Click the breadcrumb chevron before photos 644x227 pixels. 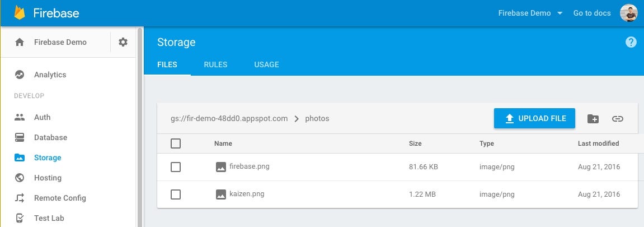297,119
